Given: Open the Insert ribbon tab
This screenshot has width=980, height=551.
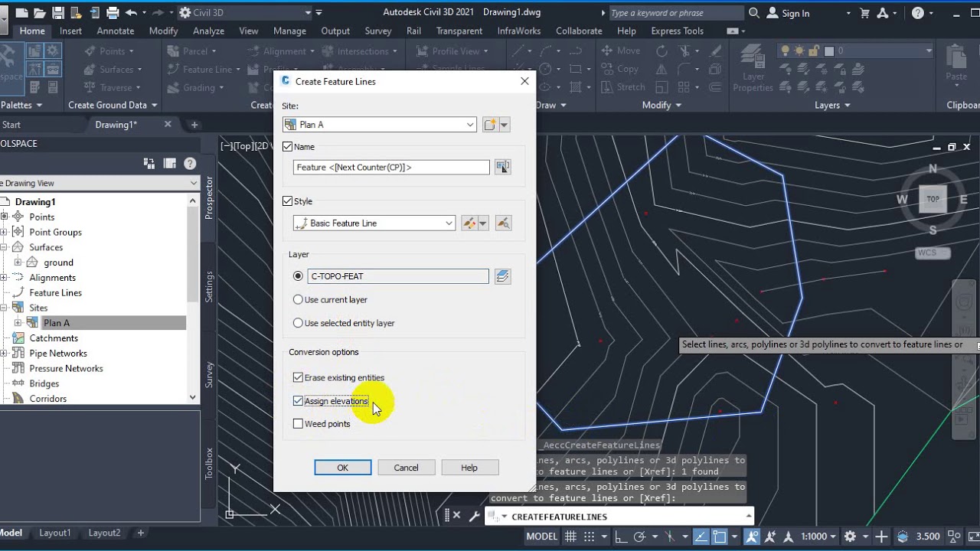Looking at the screenshot, I should 70,31.
